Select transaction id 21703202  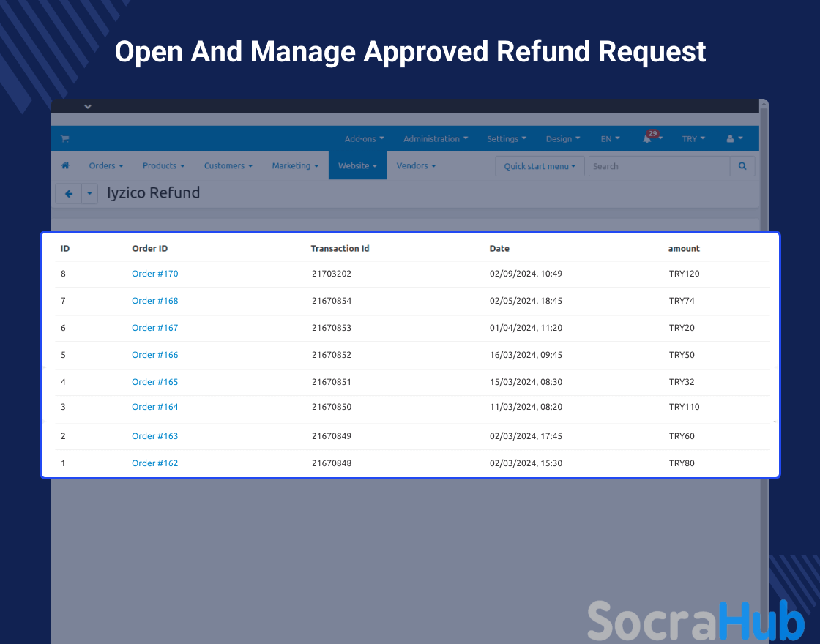coord(332,274)
